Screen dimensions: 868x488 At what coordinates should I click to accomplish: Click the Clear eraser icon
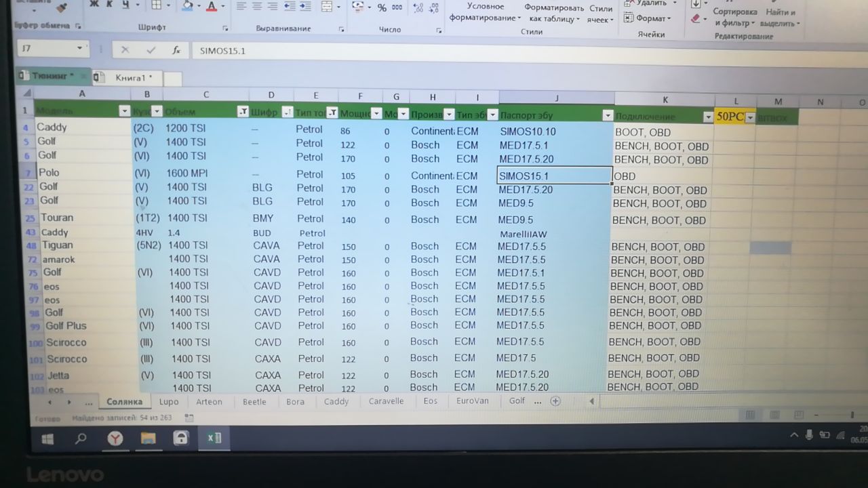[695, 19]
